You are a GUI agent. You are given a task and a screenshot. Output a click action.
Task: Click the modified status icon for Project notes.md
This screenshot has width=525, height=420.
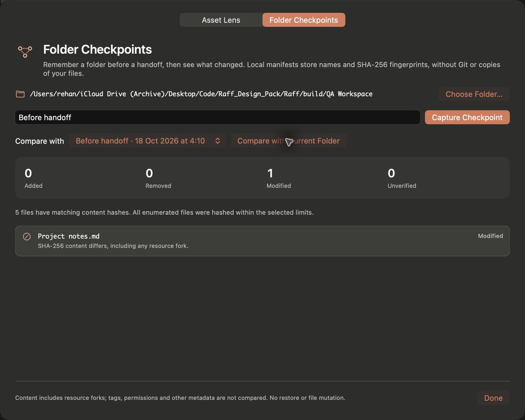(27, 236)
